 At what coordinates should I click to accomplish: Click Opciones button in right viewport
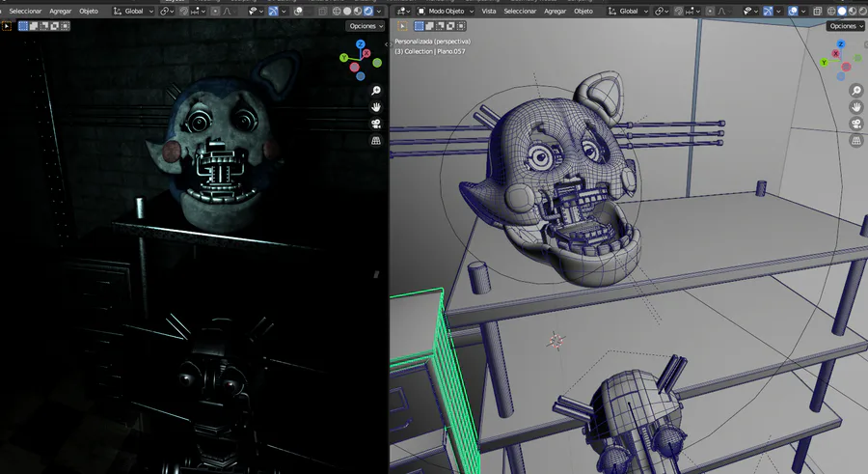click(847, 26)
